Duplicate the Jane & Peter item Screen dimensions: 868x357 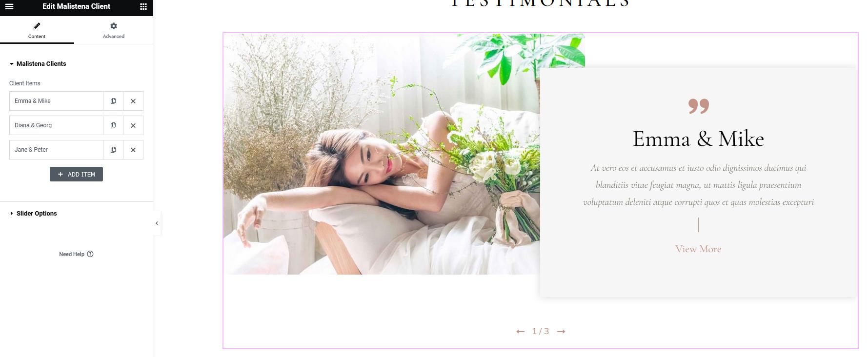(x=113, y=150)
